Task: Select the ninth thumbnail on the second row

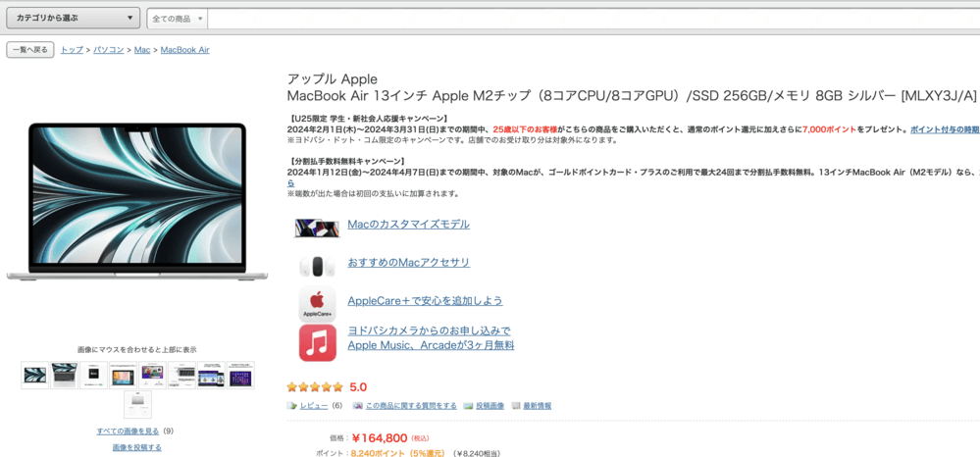Action: coord(137,404)
